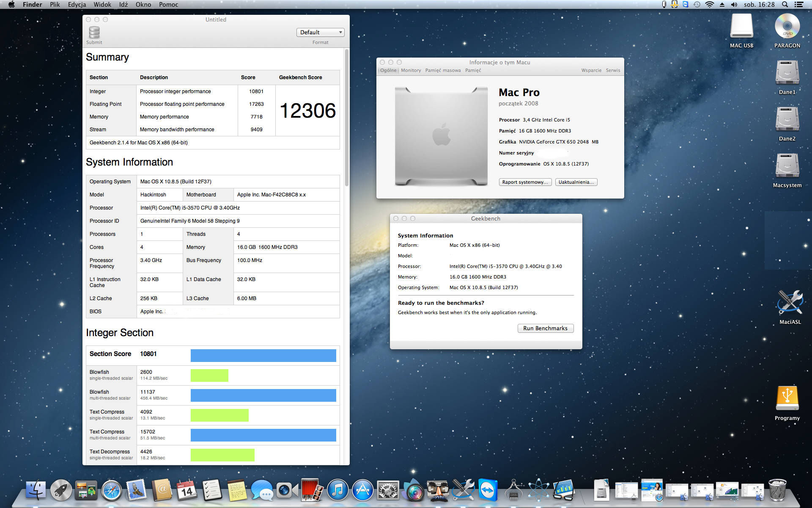The width and height of the screenshot is (812, 508).
Task: Switch to the Monitory tab
Action: [x=411, y=70]
